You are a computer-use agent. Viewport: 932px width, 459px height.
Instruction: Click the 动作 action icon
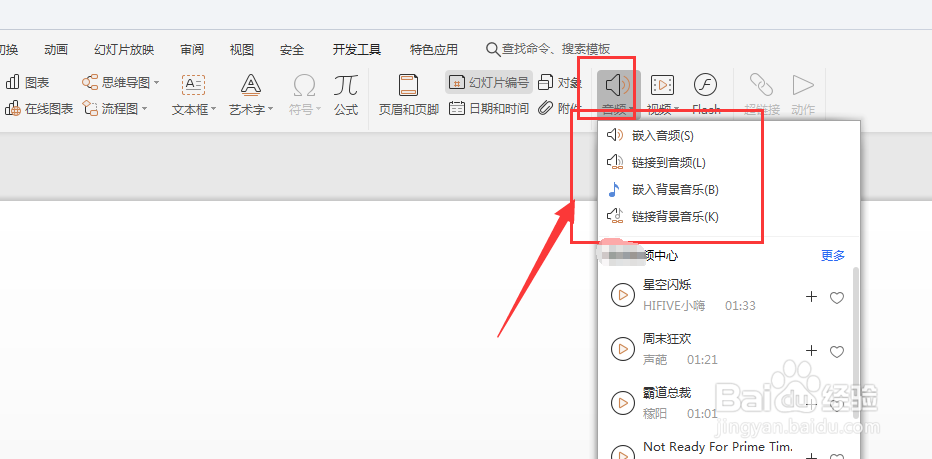click(803, 86)
